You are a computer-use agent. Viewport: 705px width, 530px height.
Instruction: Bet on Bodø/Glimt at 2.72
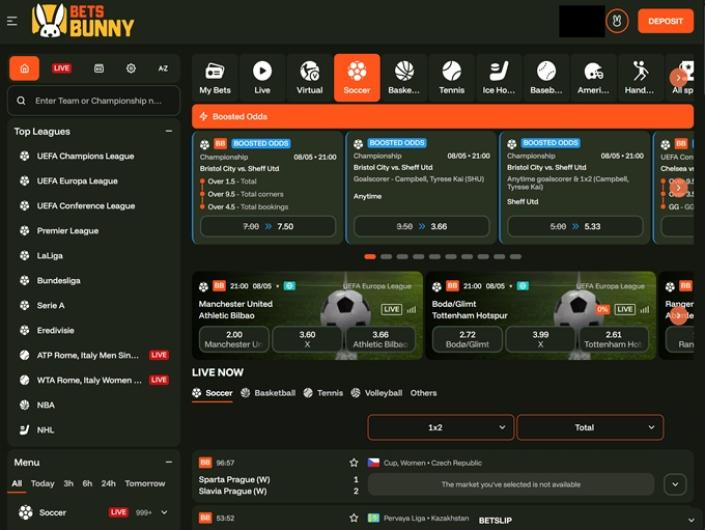(467, 339)
